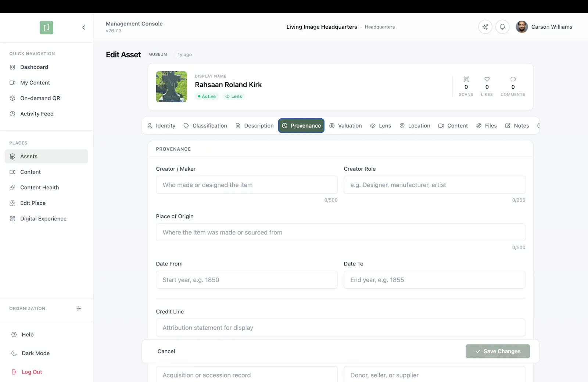Click the Active status badge
Screen dimensions: 588x382
coord(207,96)
